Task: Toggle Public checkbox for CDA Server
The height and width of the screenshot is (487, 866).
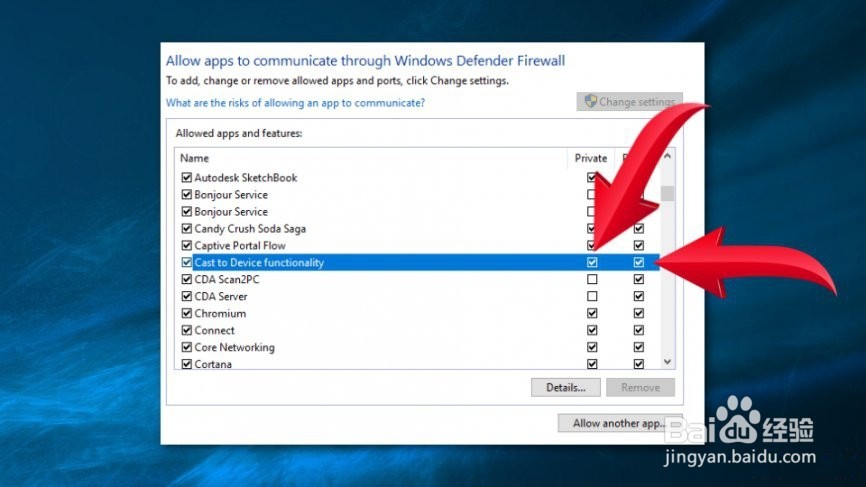Action: [x=638, y=297]
